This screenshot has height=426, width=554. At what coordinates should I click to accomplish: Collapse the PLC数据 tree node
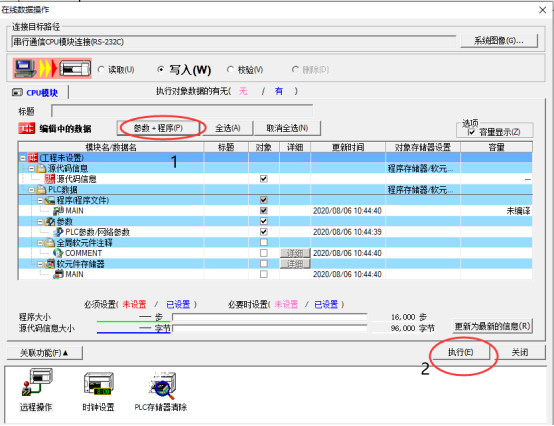31,190
